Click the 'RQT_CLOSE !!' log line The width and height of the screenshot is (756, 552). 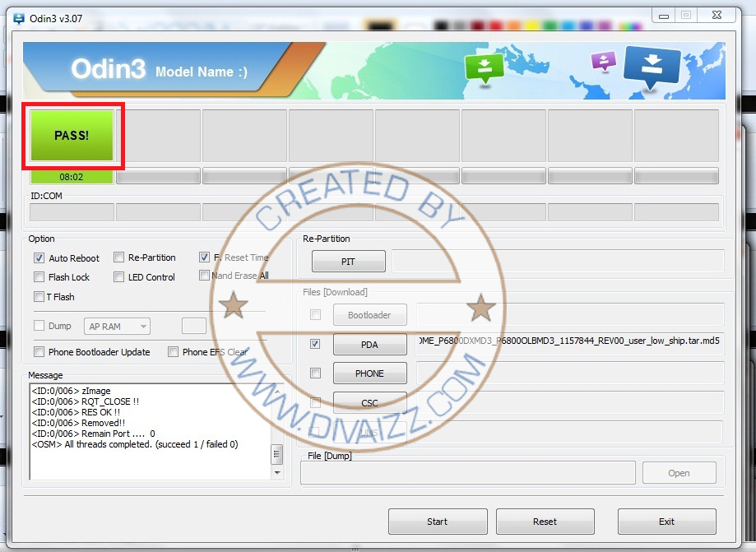(86, 401)
